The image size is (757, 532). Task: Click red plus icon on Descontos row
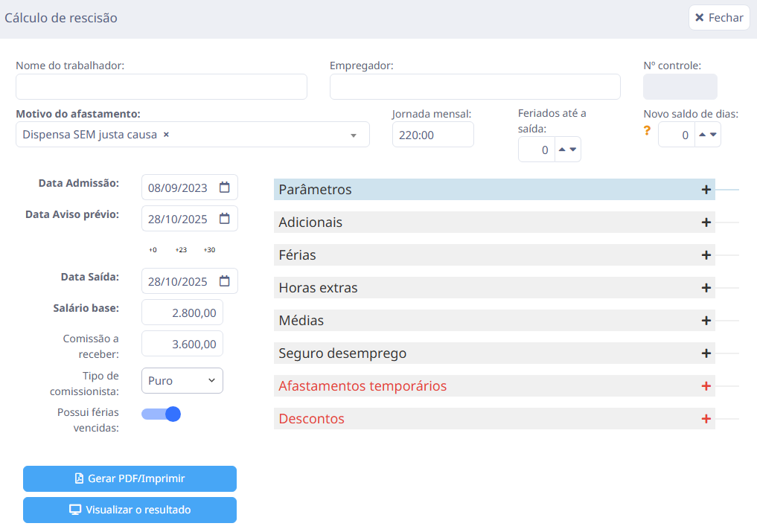click(706, 419)
